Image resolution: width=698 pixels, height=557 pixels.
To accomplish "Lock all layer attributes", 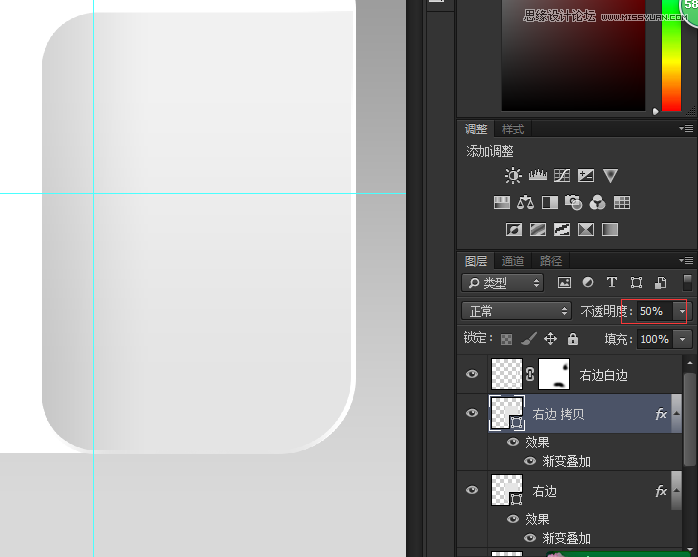I will point(573,339).
